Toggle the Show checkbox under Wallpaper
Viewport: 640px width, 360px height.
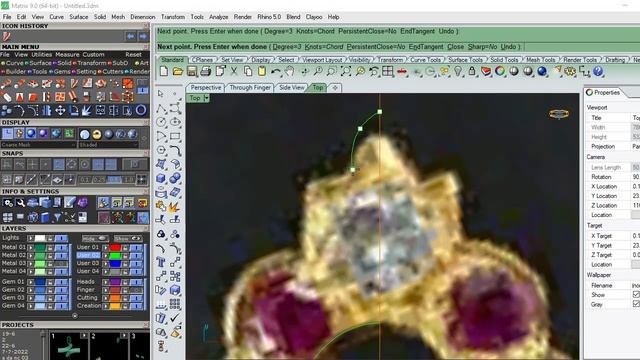pos(636,294)
